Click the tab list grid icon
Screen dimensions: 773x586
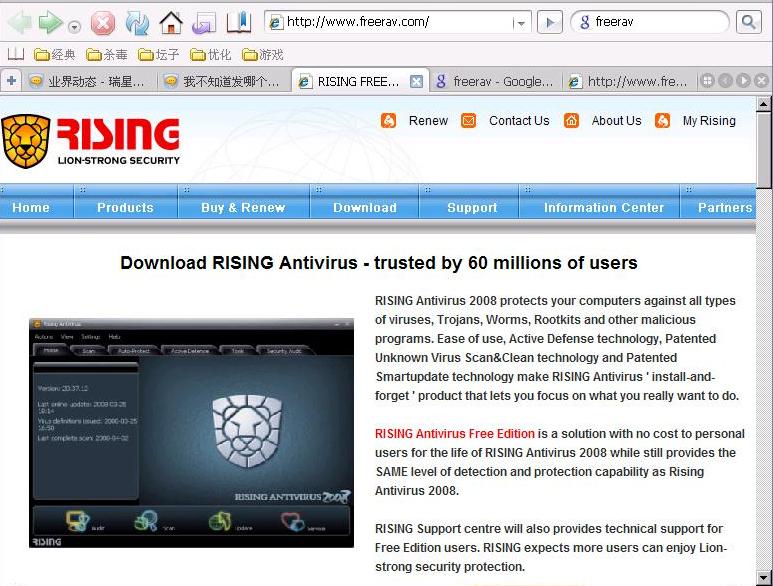tap(706, 80)
